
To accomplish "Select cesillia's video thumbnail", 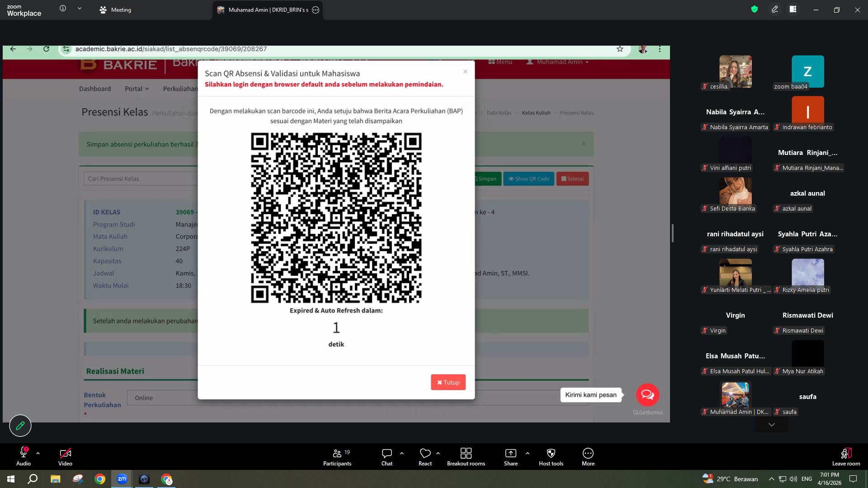I will [x=736, y=71].
